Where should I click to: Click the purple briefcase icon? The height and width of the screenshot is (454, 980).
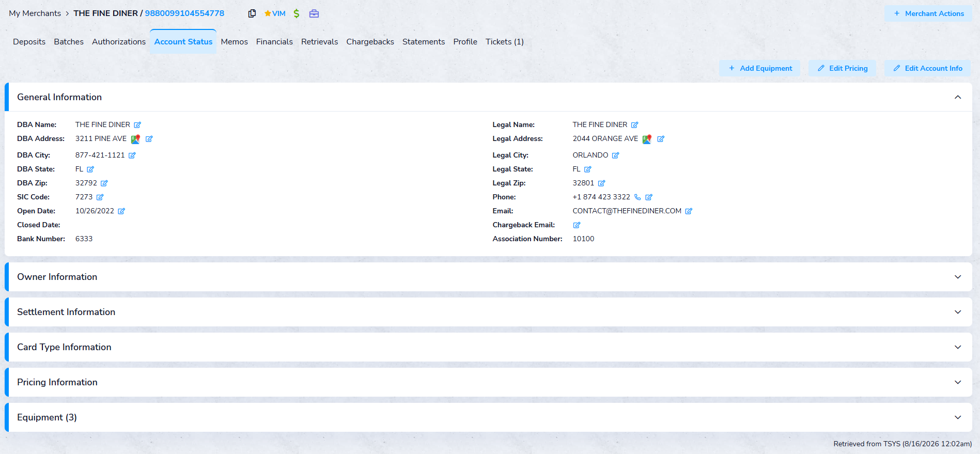coord(314,13)
